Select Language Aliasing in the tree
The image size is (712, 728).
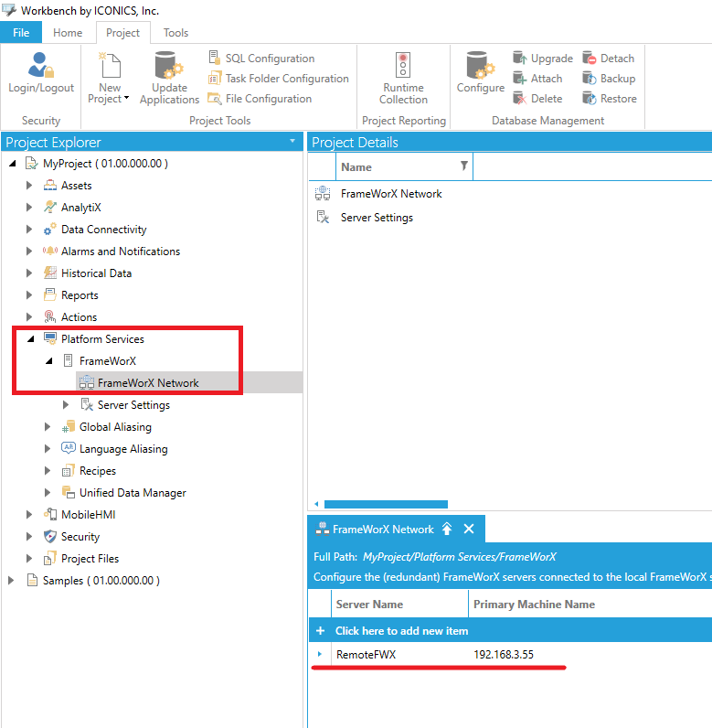[123, 448]
